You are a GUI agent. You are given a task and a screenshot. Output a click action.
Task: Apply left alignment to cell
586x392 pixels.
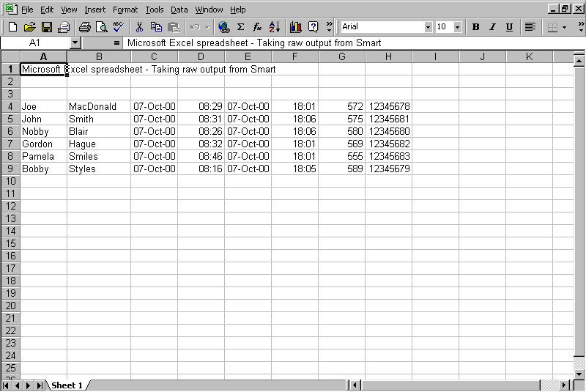(x=530, y=27)
